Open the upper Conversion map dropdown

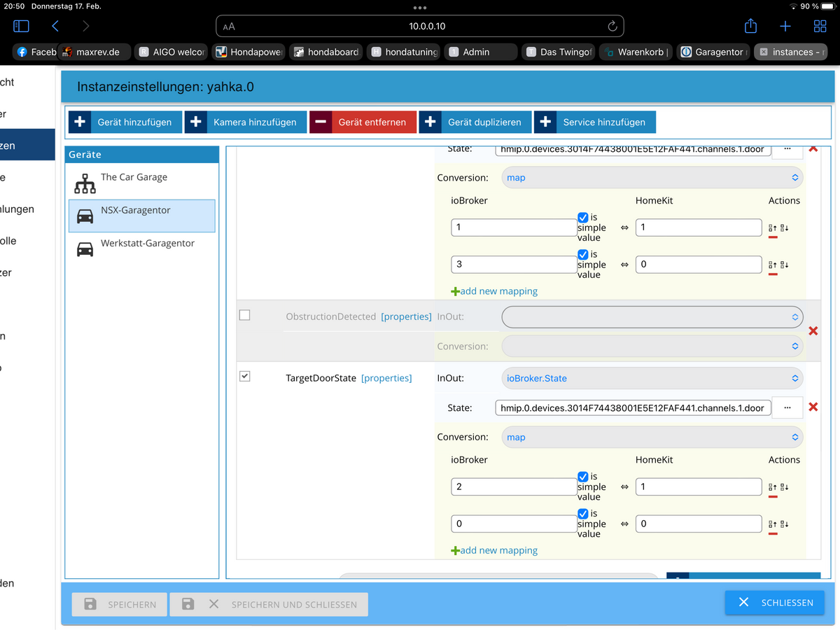(x=652, y=178)
